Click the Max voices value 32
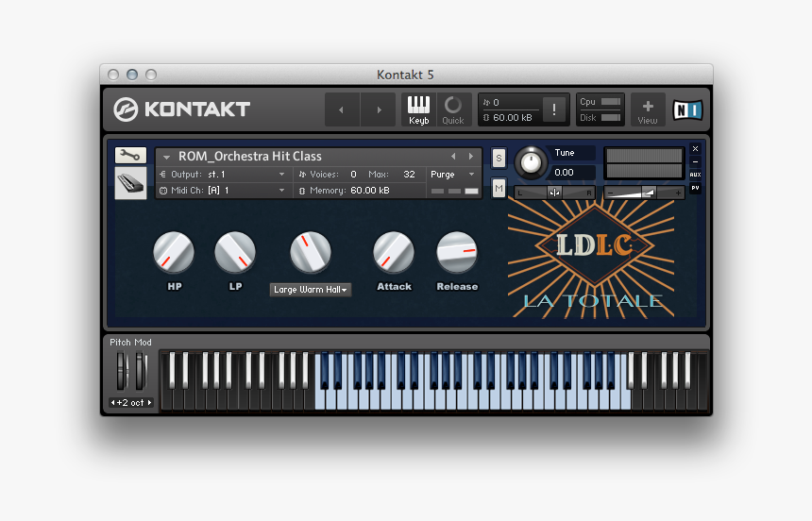Image resolution: width=812 pixels, height=521 pixels. pyautogui.click(x=409, y=175)
